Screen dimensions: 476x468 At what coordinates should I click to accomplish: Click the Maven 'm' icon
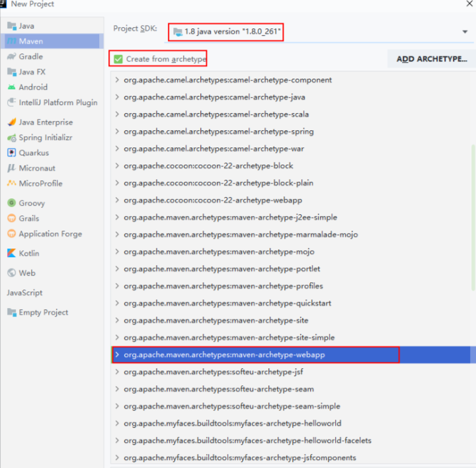click(x=11, y=41)
